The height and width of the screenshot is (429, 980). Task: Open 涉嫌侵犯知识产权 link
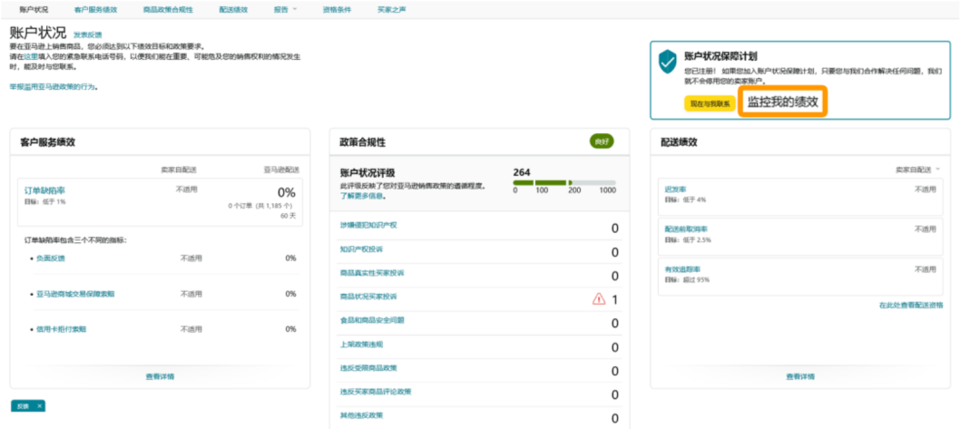[368, 225]
